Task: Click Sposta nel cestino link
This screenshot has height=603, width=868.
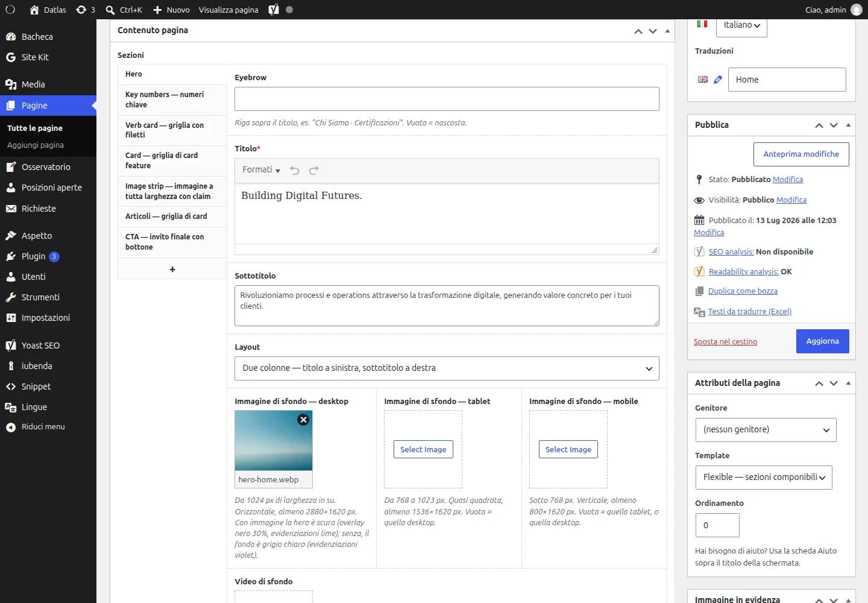Action: click(x=725, y=342)
